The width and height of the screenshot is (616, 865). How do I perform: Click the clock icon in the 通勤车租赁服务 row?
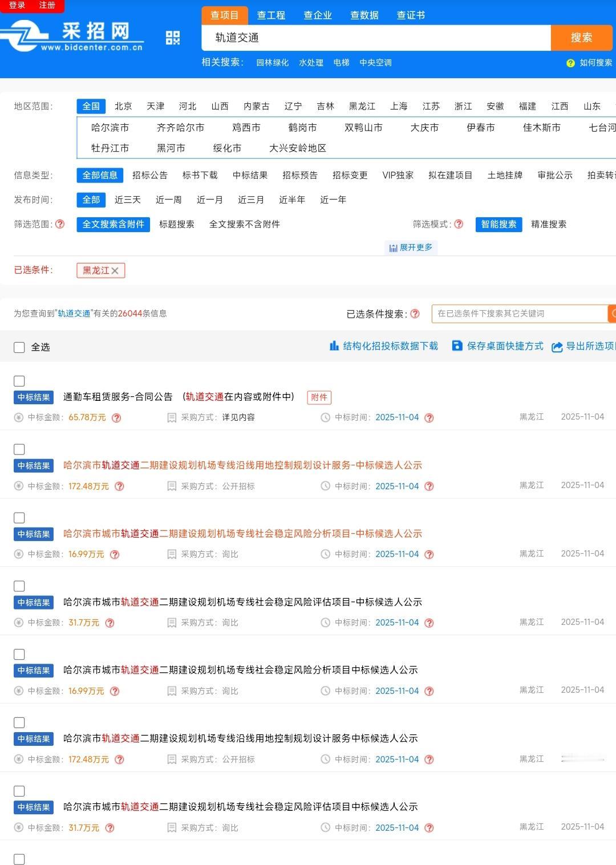tap(326, 417)
